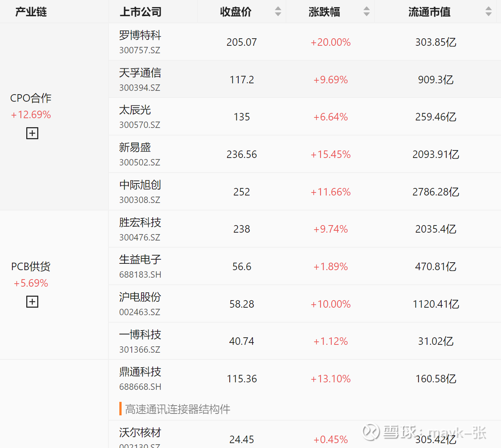Click stock code 688183.SH
This screenshot has width=501, height=448.
(x=140, y=275)
